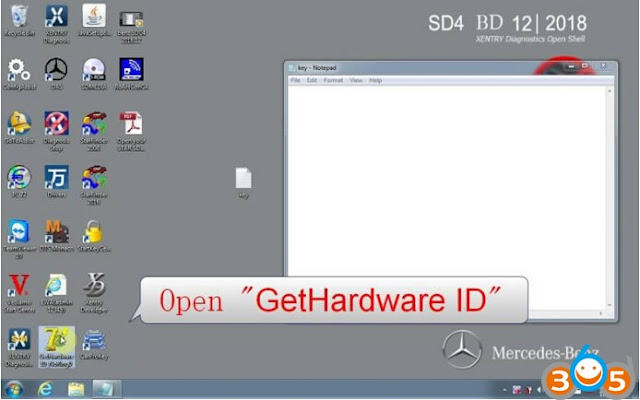This screenshot has width=640, height=400.
Task: Launch PL 72 euro disc shortcut
Action: [19, 181]
